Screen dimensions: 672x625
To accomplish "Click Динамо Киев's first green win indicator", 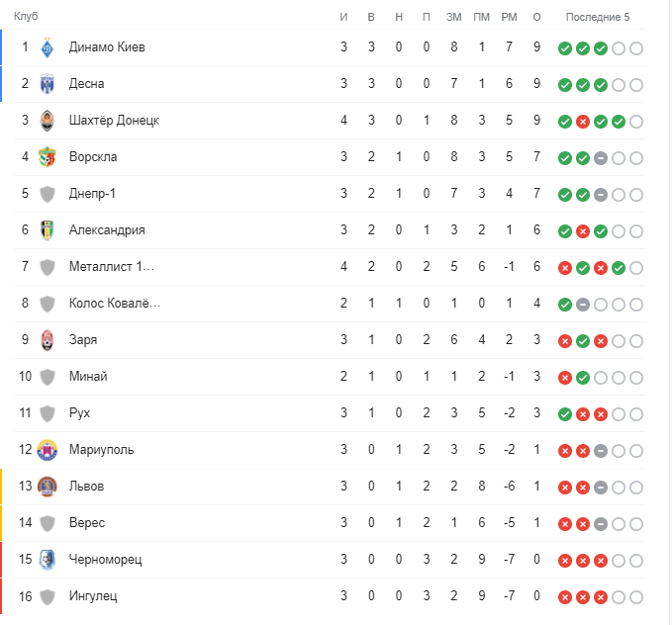I will [564, 48].
